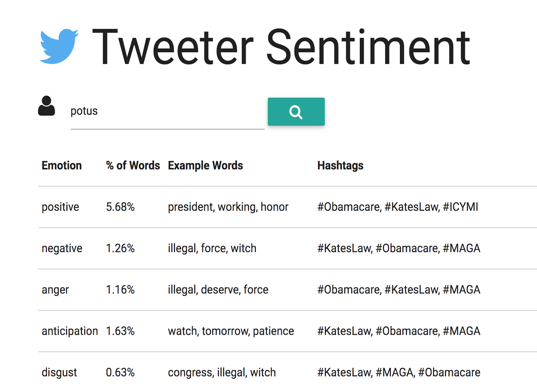Click the disgust row hashtags ending in #Obamacare
Viewport: 537px width, 392px height.
399,373
